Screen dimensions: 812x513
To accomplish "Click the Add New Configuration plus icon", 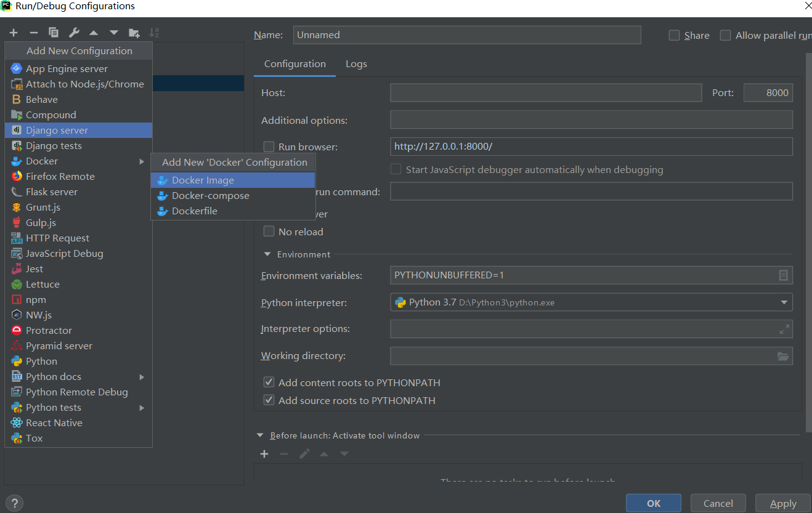I will 14,33.
